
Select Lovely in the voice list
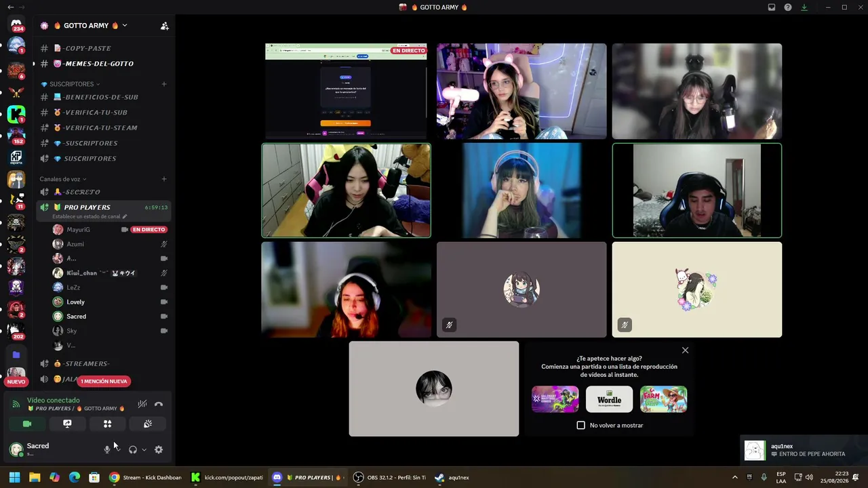[110, 302]
